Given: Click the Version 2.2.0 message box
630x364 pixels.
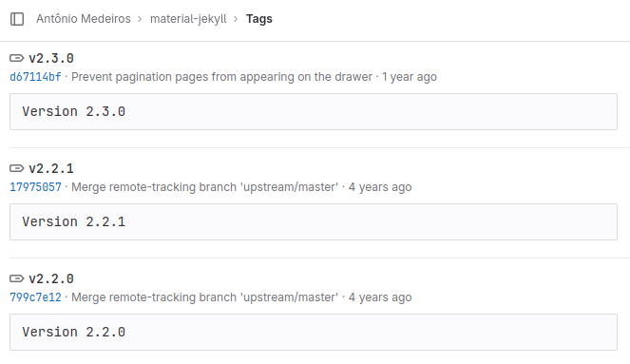Looking at the screenshot, I should (314, 332).
